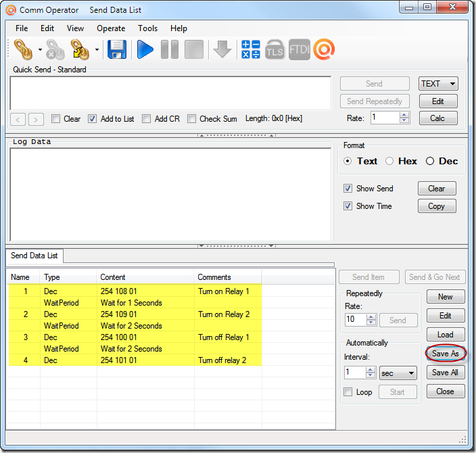Click the blue play start icon
476x453 pixels.
tap(145, 49)
